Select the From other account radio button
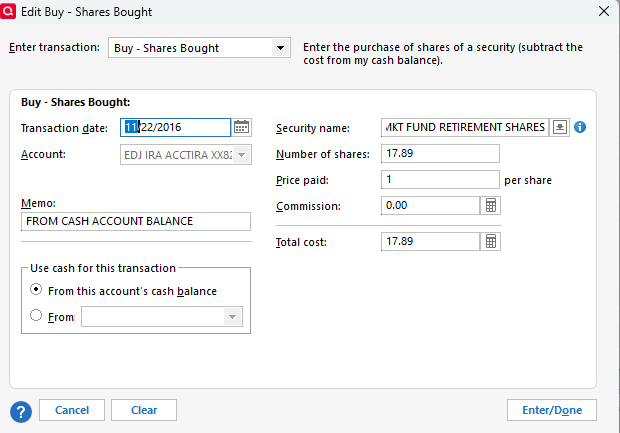Screen dimensions: 620x433 [x=37, y=316]
